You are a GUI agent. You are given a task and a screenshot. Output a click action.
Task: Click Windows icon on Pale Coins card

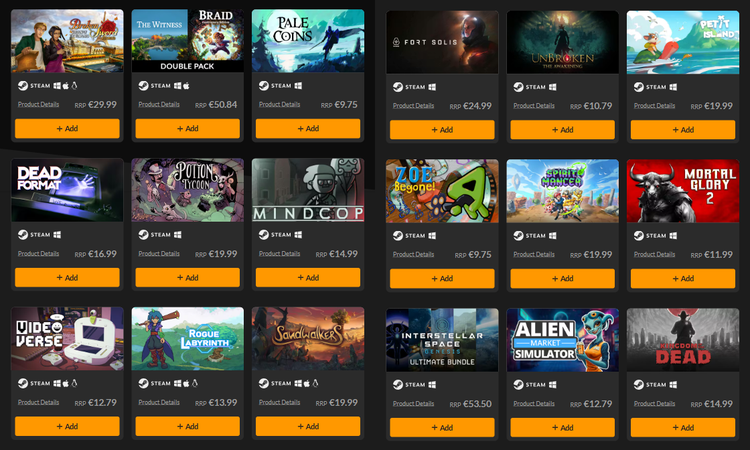(298, 86)
